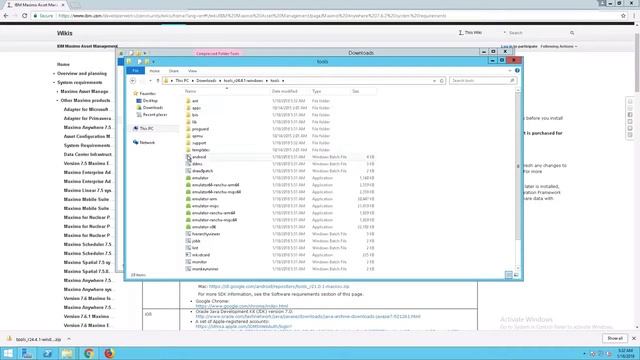Open Overview and planning wiki link
The height and width of the screenshot is (360, 640).
click(82, 73)
